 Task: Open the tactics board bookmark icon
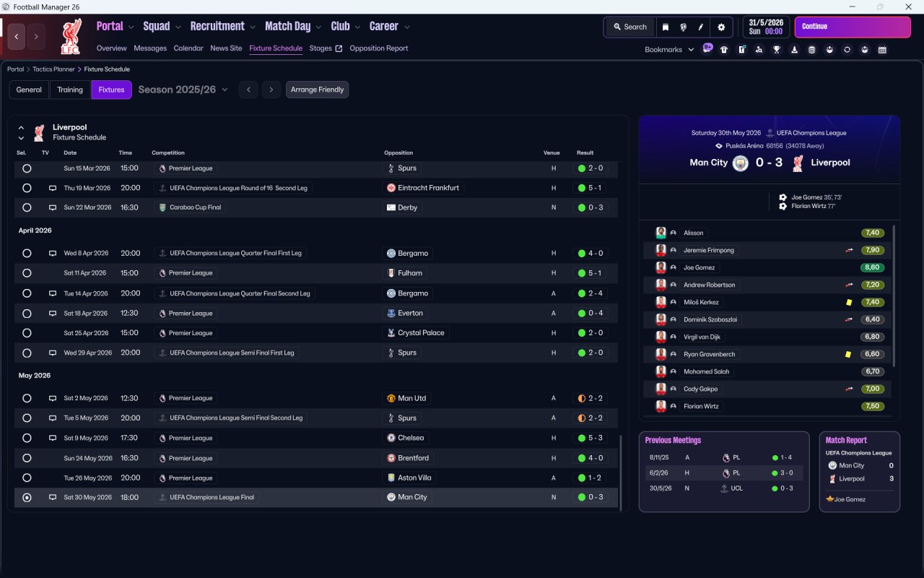(741, 50)
